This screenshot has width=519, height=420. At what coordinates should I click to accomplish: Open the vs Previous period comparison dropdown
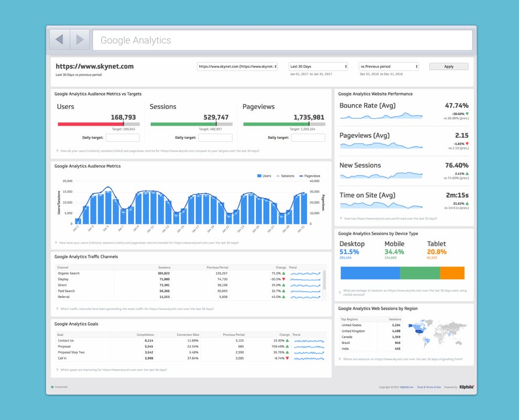click(388, 67)
